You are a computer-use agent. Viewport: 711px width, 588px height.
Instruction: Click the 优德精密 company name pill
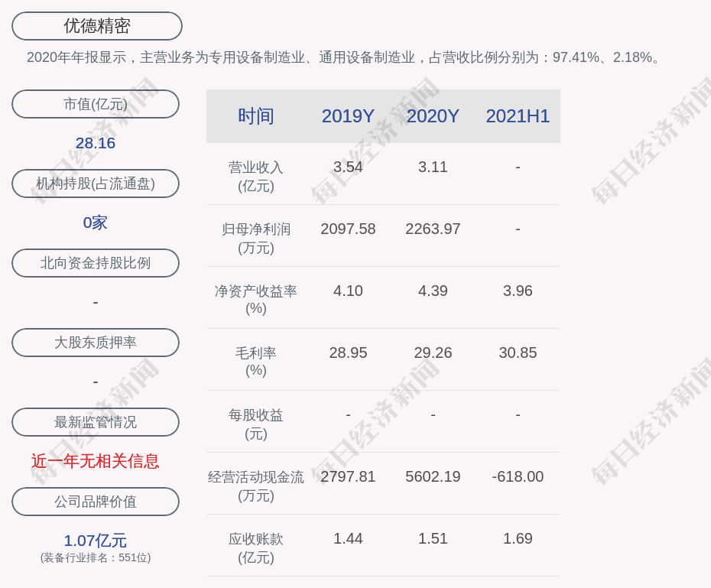(x=97, y=26)
